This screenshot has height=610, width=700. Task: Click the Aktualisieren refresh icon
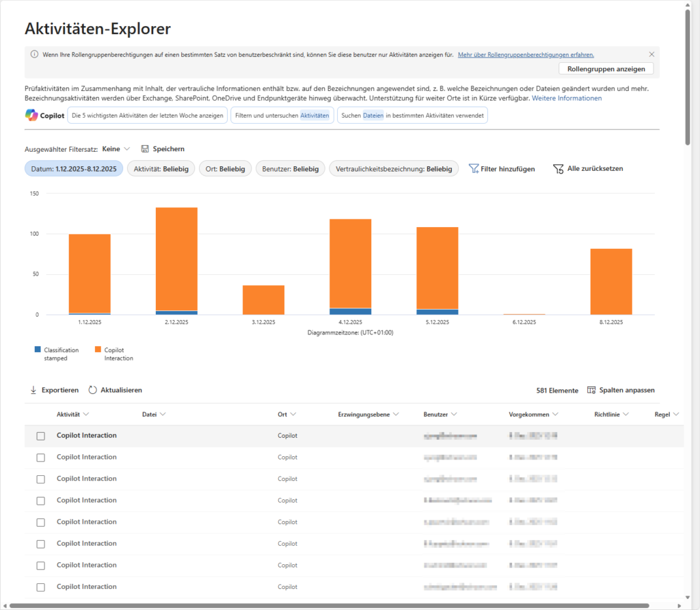pos(93,390)
